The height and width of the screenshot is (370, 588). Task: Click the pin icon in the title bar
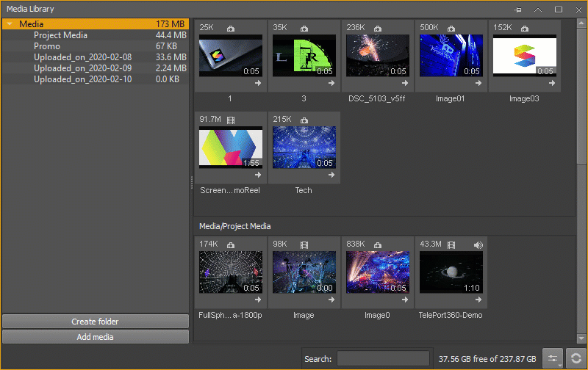517,10
